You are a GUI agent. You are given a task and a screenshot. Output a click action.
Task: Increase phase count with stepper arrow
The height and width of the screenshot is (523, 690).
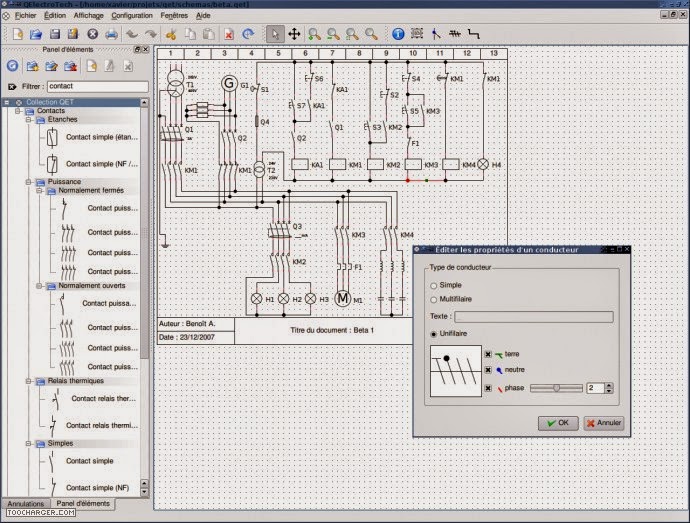pos(609,386)
